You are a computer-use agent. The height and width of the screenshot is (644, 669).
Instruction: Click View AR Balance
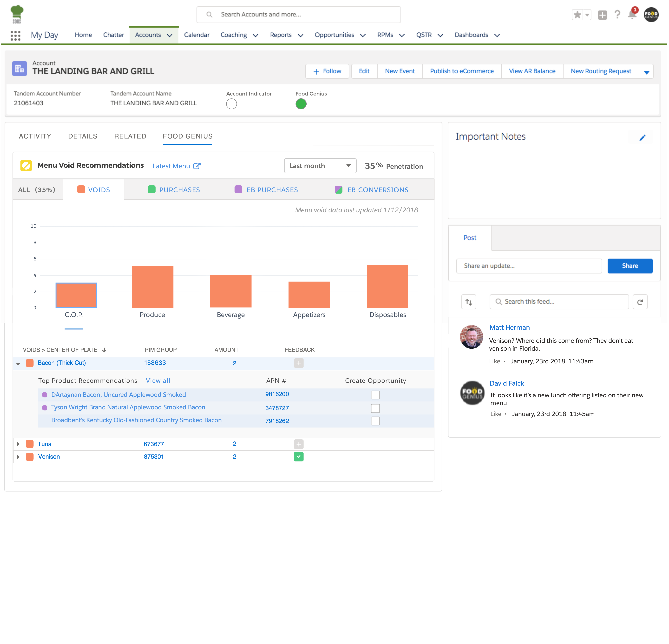click(x=532, y=71)
